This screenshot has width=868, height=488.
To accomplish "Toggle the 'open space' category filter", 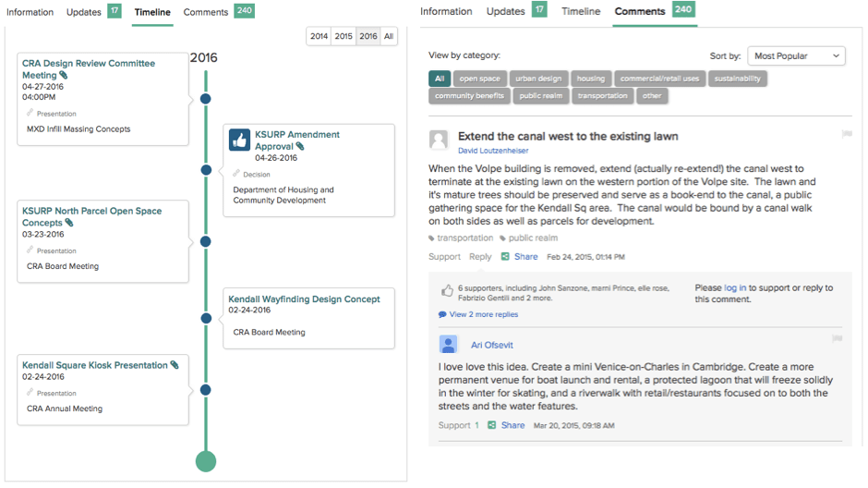I will click(x=479, y=79).
